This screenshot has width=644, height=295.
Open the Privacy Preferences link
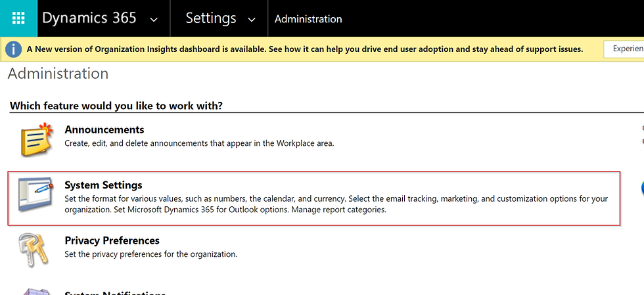112,240
